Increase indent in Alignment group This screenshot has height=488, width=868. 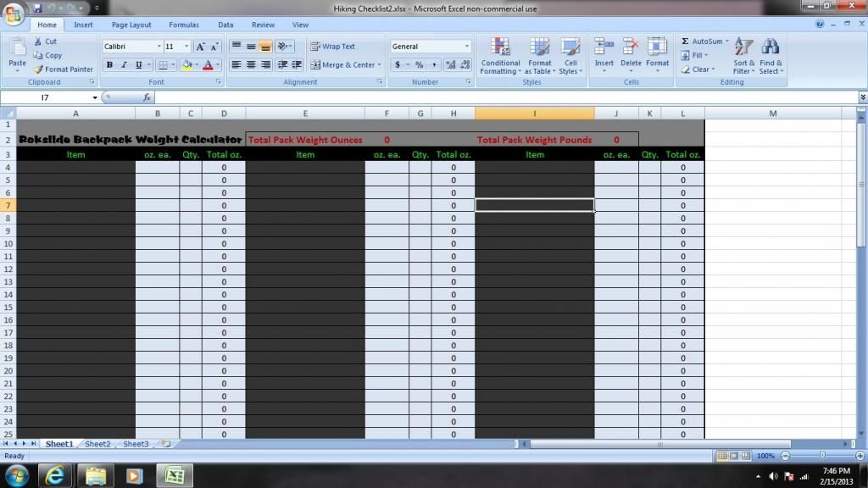[x=297, y=64]
